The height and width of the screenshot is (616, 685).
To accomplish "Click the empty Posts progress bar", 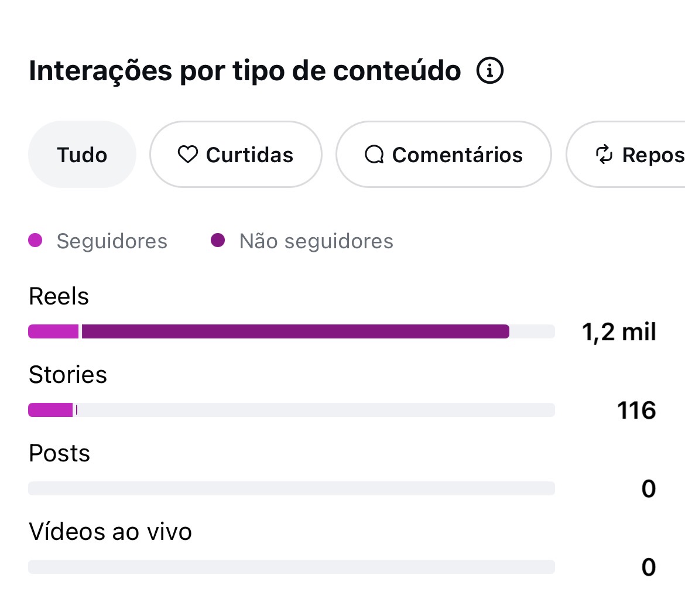I will (x=292, y=488).
